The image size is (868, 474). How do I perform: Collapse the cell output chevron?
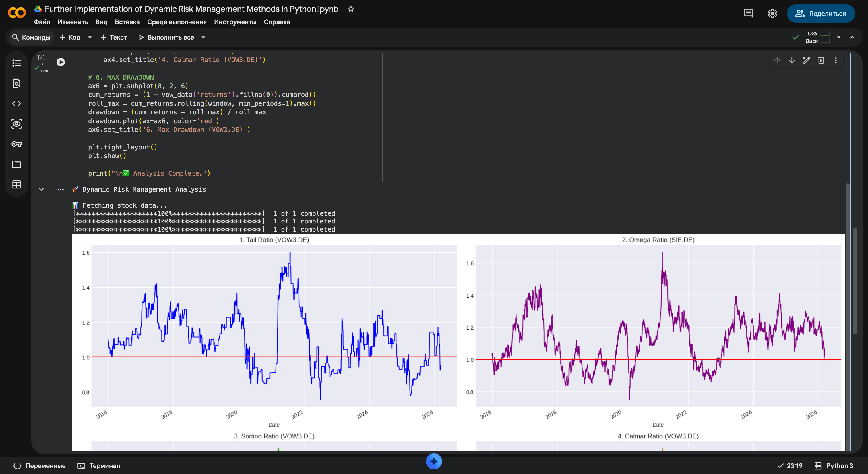(x=41, y=190)
